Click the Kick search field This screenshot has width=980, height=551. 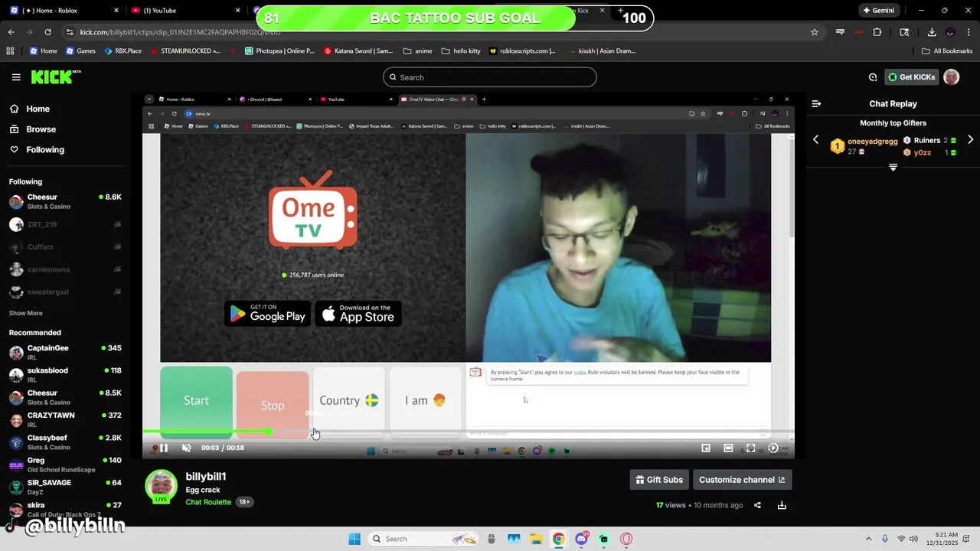490,77
